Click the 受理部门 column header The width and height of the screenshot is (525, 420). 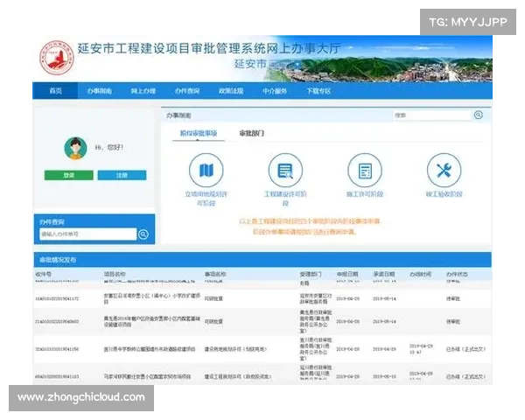pos(311,274)
